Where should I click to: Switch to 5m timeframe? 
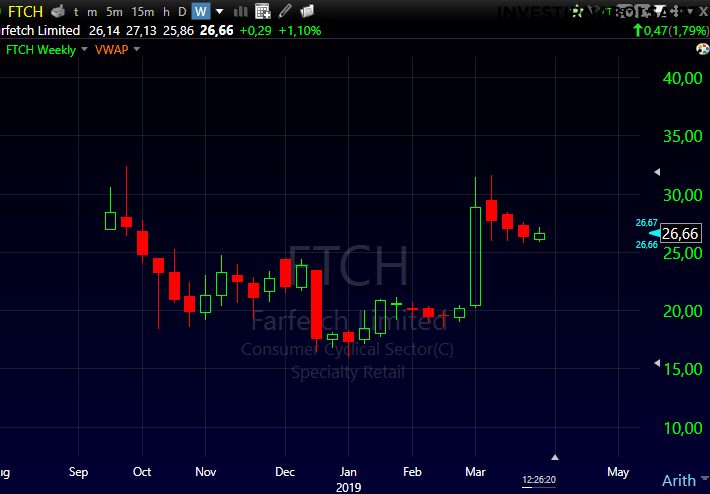pos(114,12)
